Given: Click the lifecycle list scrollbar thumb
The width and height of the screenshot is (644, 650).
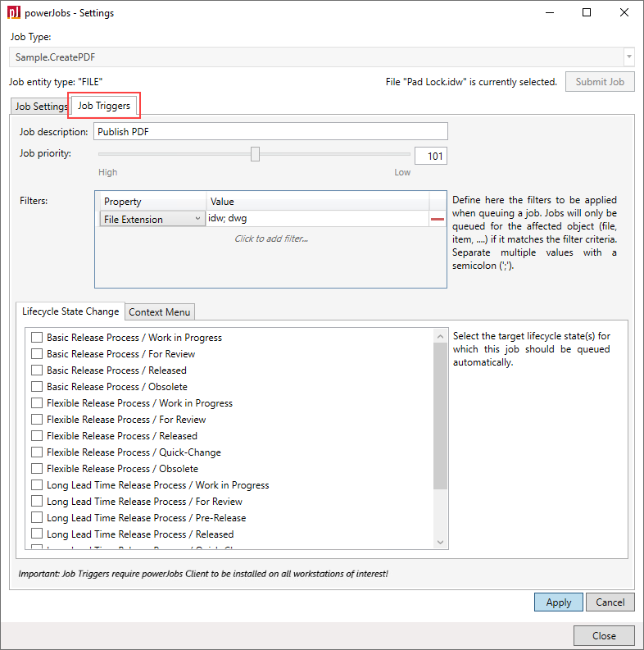Looking at the screenshot, I should tap(440, 416).
